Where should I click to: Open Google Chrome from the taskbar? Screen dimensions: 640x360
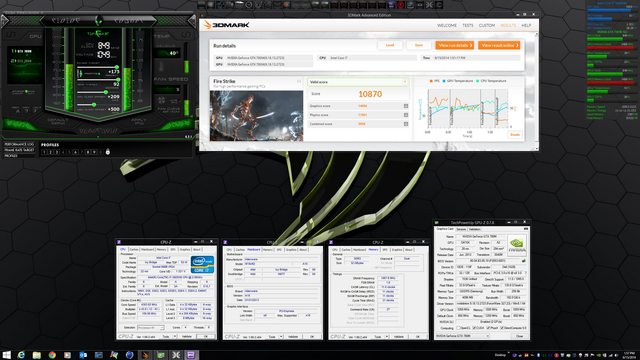click(52, 355)
